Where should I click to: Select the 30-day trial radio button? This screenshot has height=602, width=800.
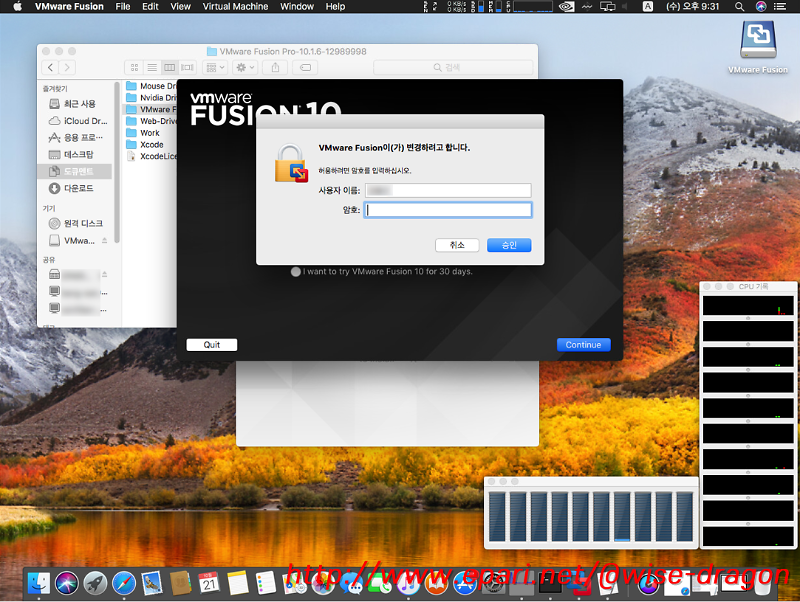pos(295,272)
